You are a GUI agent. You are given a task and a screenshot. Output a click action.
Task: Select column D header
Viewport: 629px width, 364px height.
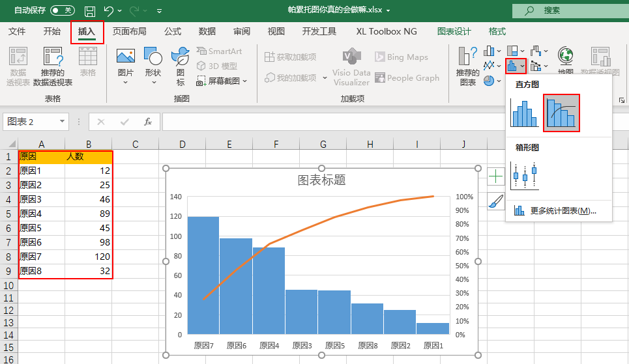pos(182,144)
